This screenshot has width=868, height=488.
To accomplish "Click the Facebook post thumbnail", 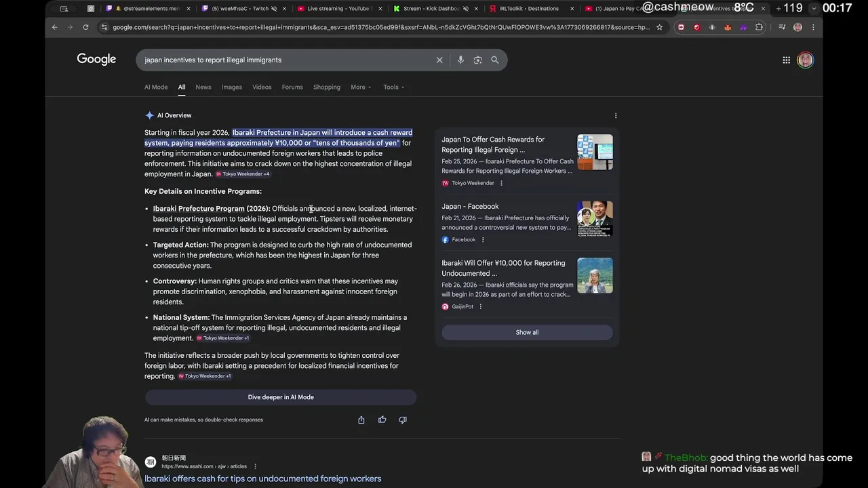I will (x=595, y=219).
